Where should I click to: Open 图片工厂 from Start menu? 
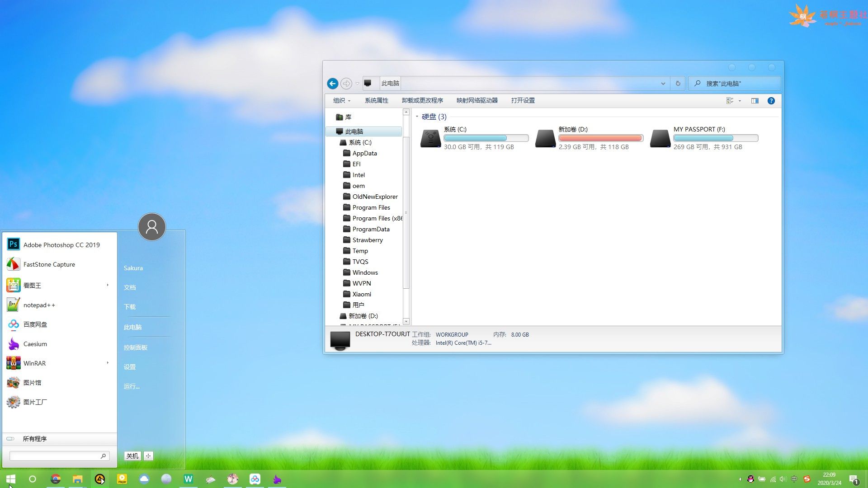coord(60,402)
